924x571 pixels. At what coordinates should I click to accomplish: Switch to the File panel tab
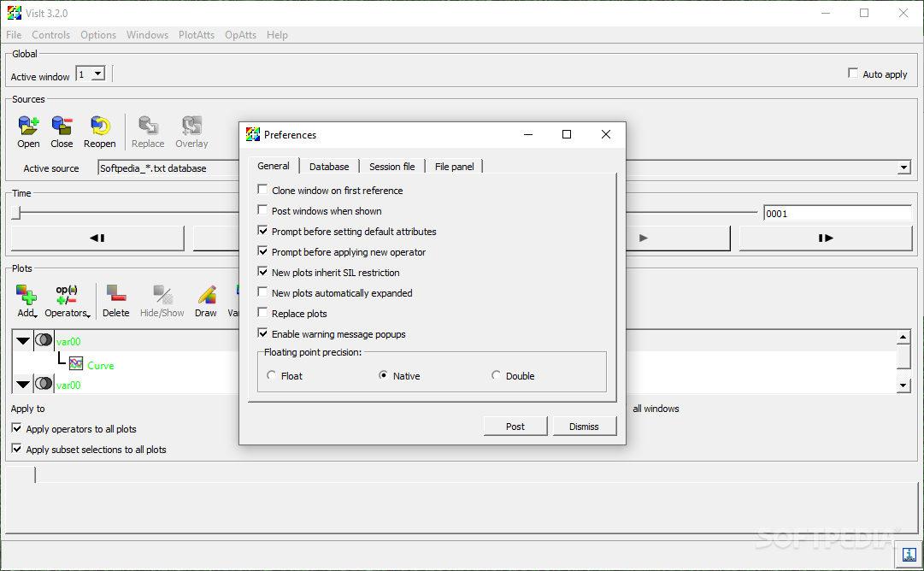point(455,167)
